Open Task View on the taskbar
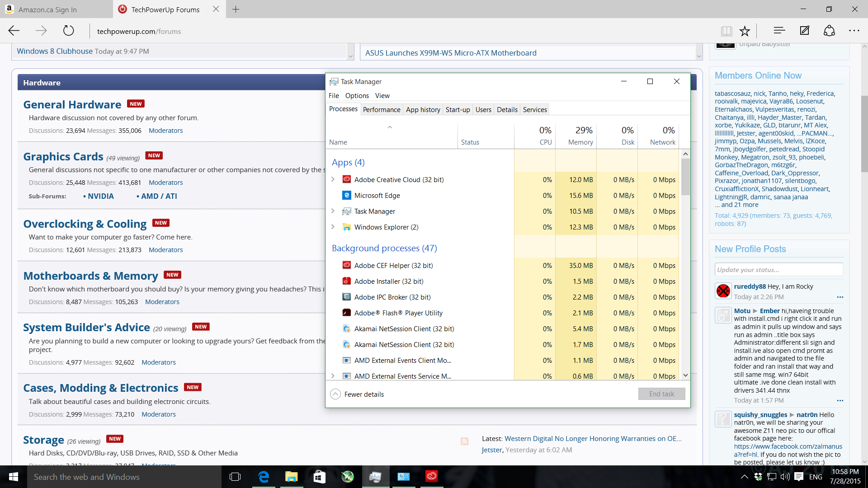This screenshot has height=488, width=868. 235,477
